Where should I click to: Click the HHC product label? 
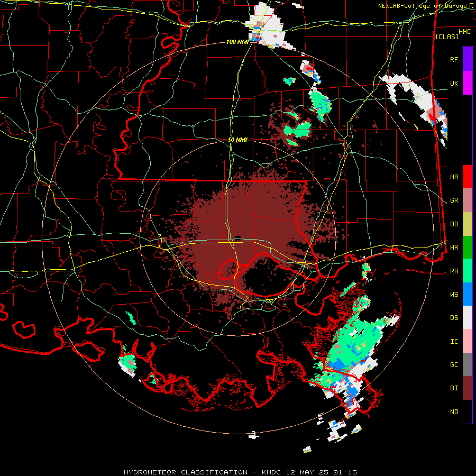(465, 32)
